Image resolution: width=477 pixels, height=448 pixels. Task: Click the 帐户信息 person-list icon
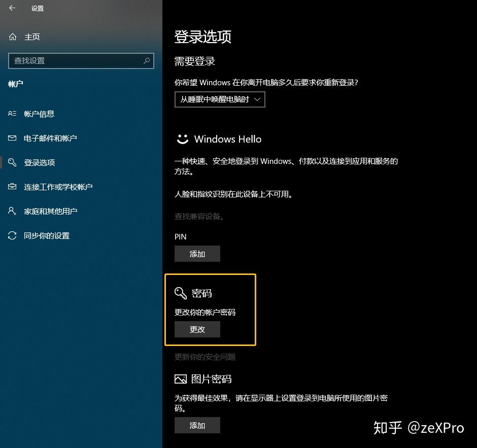(12, 114)
